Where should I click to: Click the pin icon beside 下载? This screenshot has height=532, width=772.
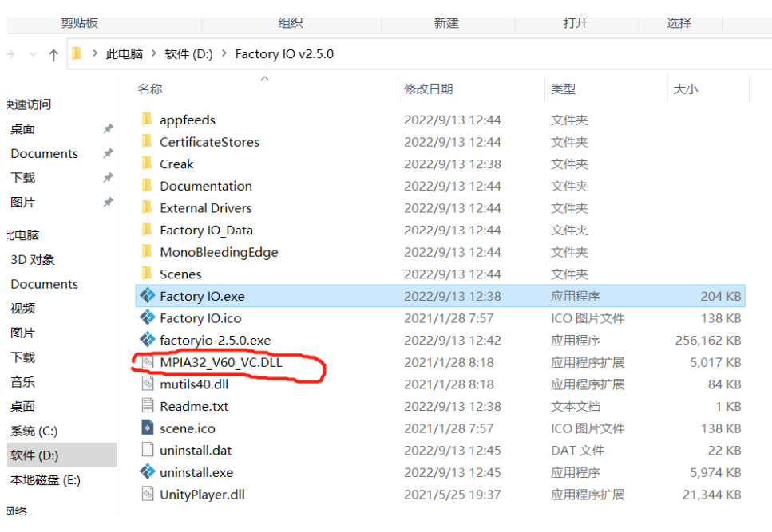tap(108, 178)
